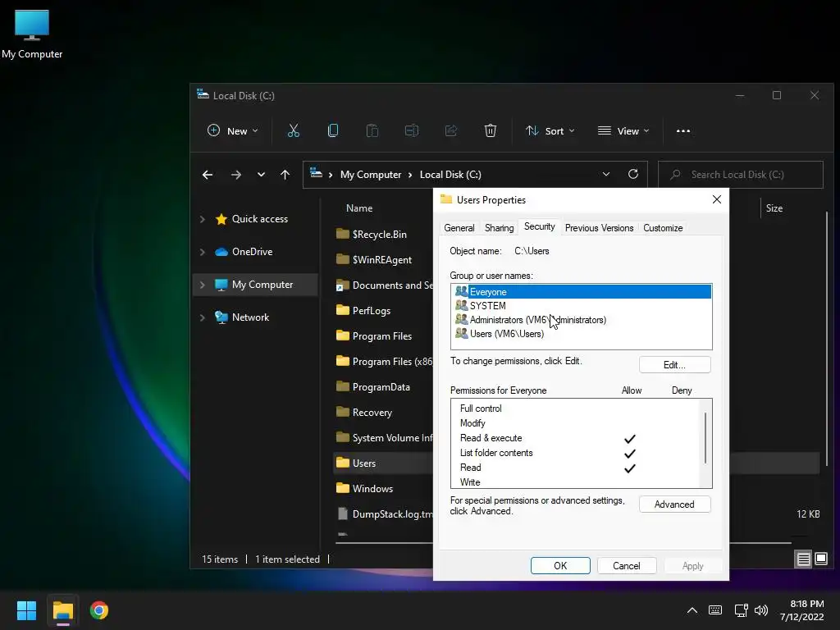Click the Rename icon in toolbar

click(x=412, y=130)
